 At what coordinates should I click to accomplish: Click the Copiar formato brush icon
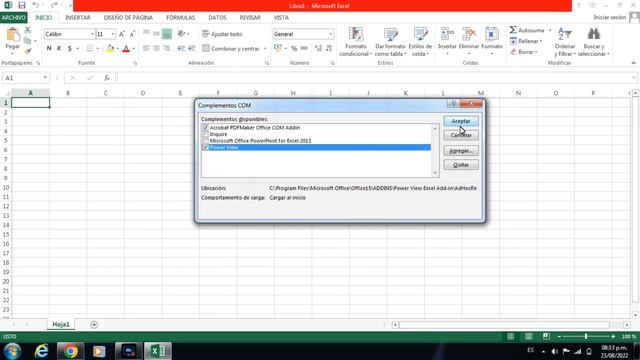pyautogui.click(x=27, y=51)
